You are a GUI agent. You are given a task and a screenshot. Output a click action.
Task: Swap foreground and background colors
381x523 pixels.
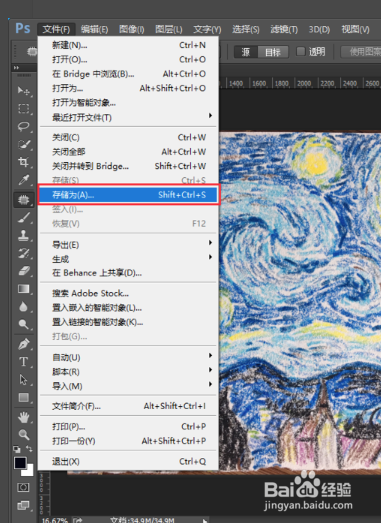coord(29,449)
